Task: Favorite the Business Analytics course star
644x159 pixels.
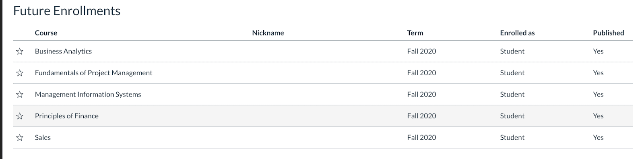Action: pos(20,52)
